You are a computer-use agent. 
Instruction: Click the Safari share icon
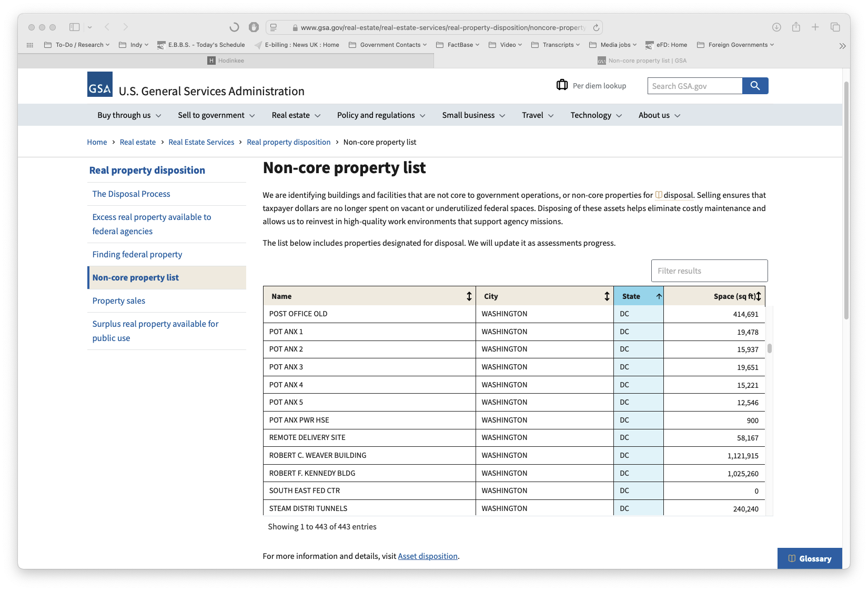(796, 27)
